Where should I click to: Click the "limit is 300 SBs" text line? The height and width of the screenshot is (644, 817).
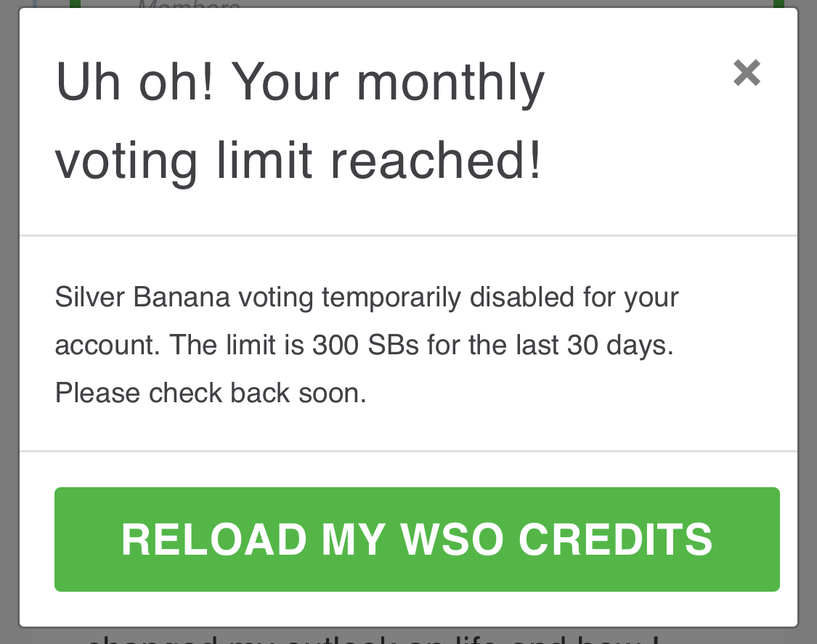click(x=364, y=346)
